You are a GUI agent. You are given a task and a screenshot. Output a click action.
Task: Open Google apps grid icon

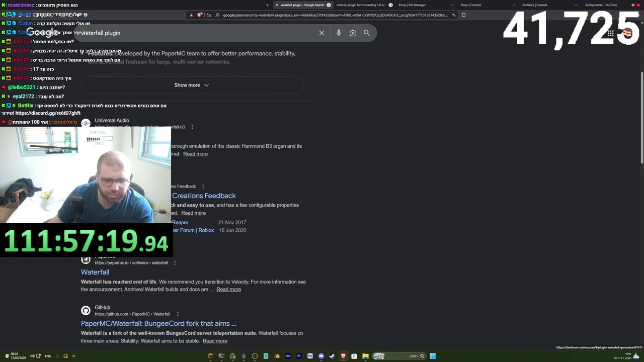click(x=610, y=33)
